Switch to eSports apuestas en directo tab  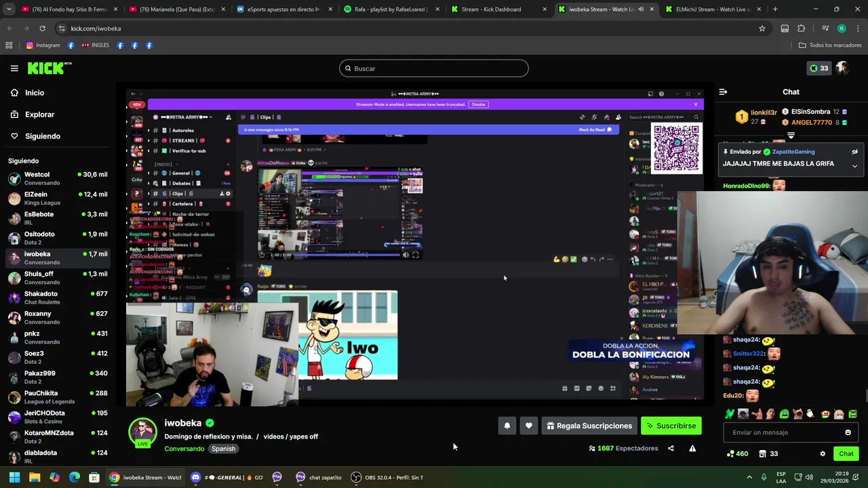coord(283,9)
